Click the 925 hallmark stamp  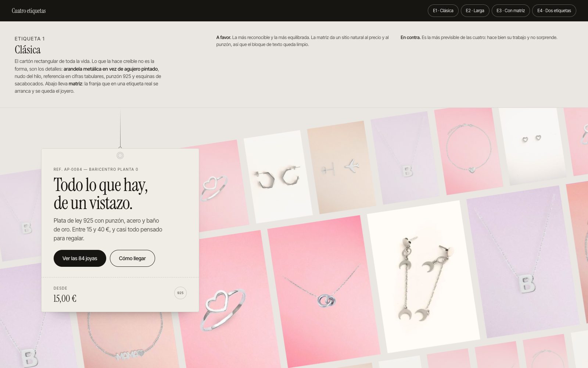coord(180,293)
